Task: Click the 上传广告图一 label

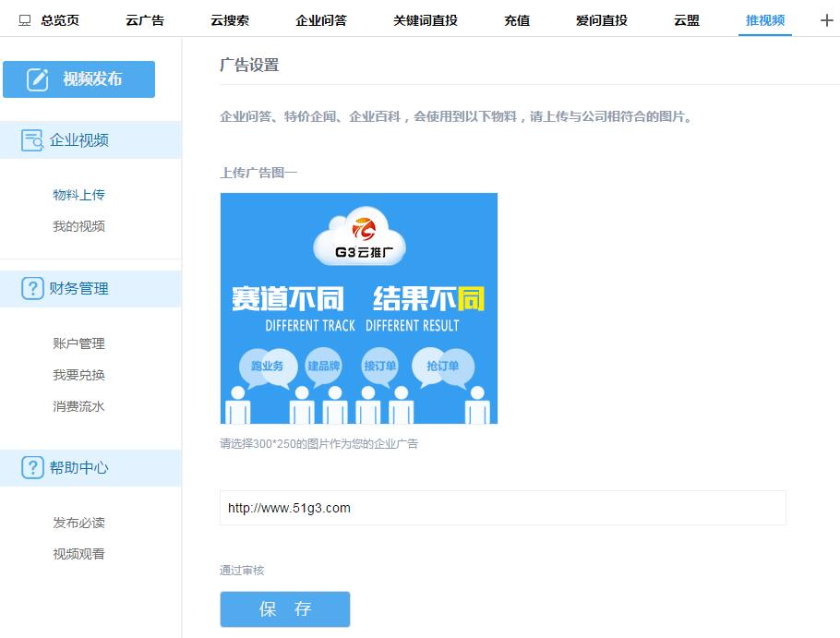Action: [x=258, y=173]
